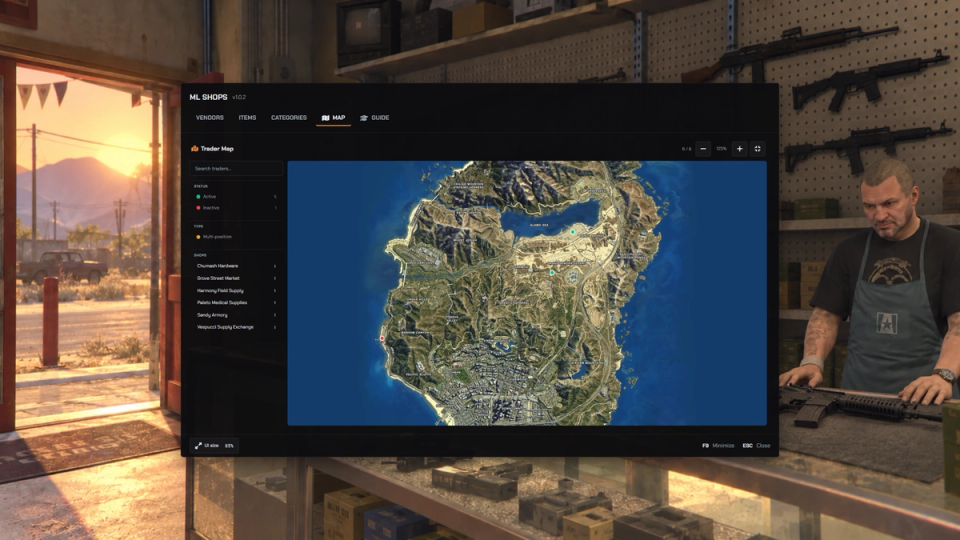
Task: Open the Guide tab
Action: [374, 118]
